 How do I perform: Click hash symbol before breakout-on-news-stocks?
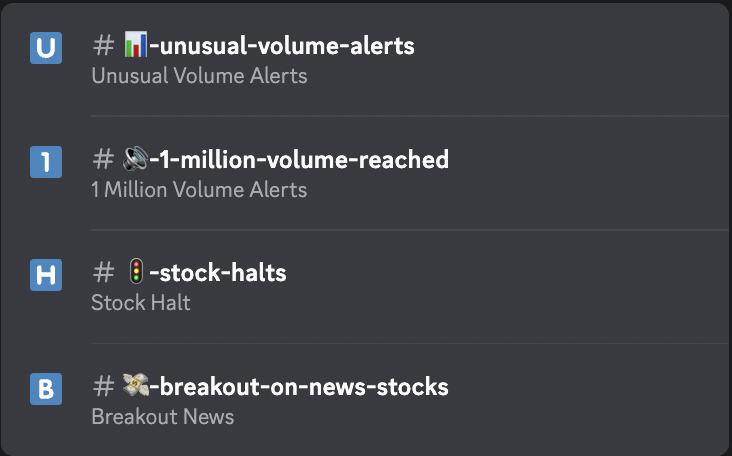click(103, 387)
